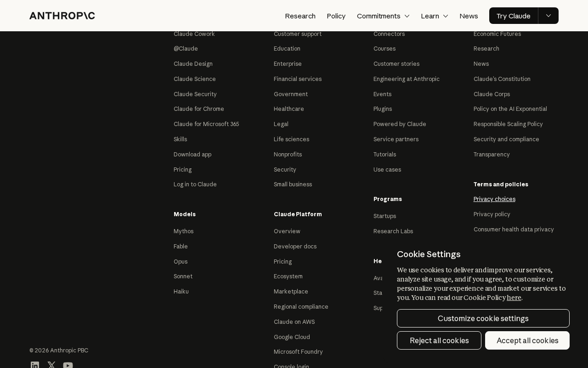Screen dimensions: 588x368
Task: Click the Download app link
Action: [x=192, y=154]
